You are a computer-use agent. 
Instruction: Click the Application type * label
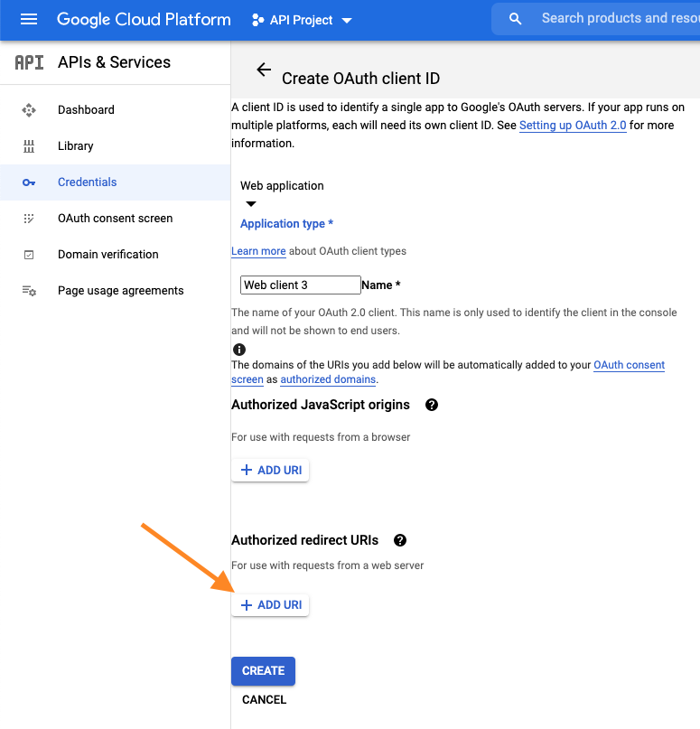[287, 224]
